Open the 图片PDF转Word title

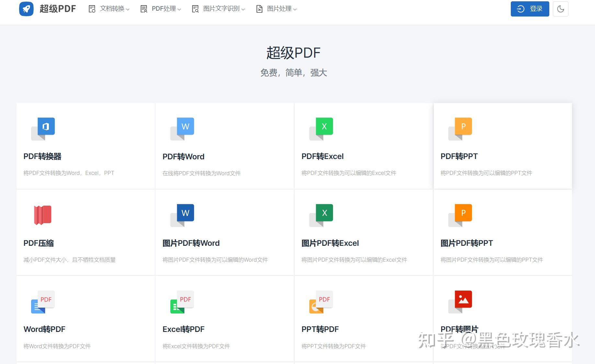click(191, 243)
